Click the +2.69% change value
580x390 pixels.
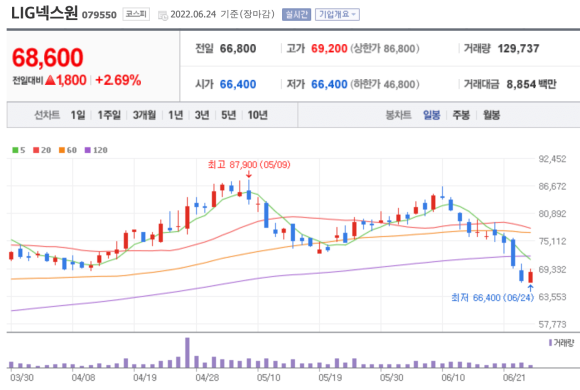118,80
